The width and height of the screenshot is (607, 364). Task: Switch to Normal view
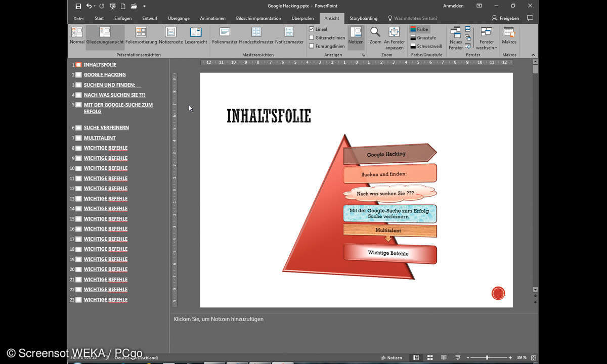click(77, 36)
